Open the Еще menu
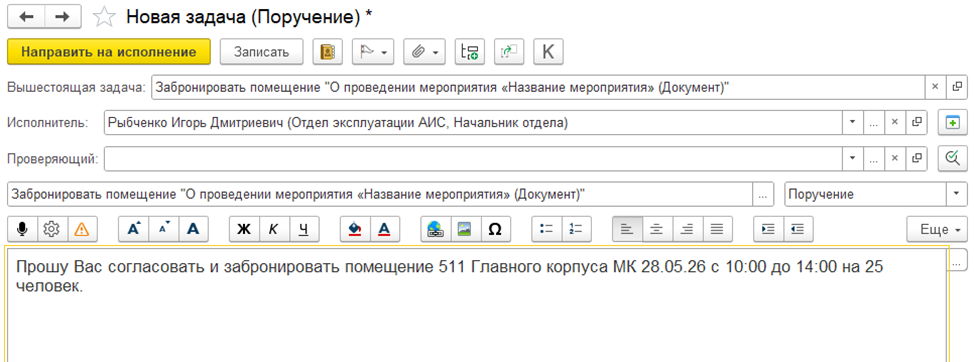 937,229
